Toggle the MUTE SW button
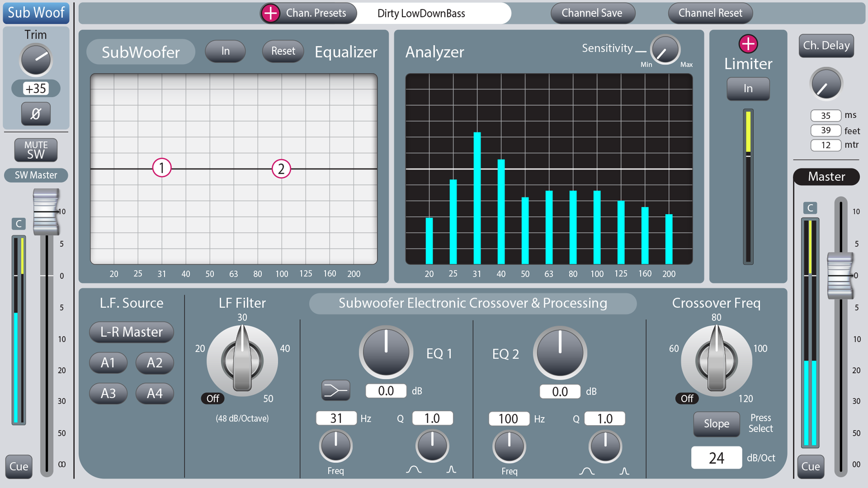Screen dimensions: 868x488 (x=36, y=150)
